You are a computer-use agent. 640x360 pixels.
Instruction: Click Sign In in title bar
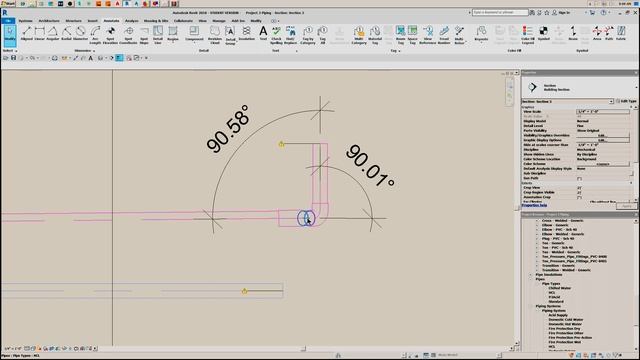click(564, 13)
